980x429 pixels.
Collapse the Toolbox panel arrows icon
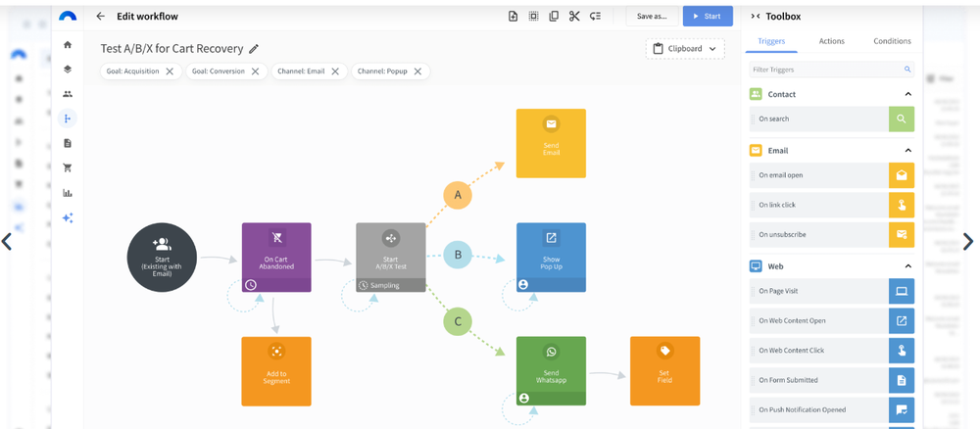[x=755, y=17]
